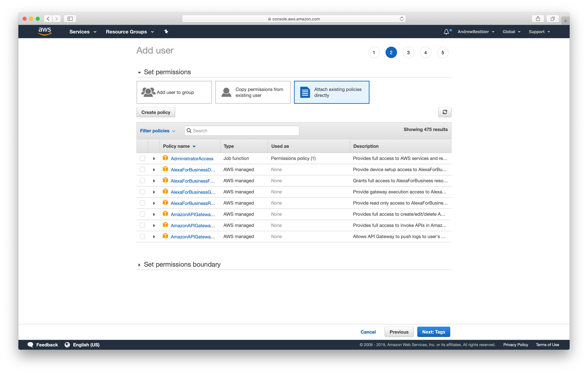This screenshot has height=374, width=588.
Task: Check the AdministratorAccess policy checkbox
Action: pos(142,158)
